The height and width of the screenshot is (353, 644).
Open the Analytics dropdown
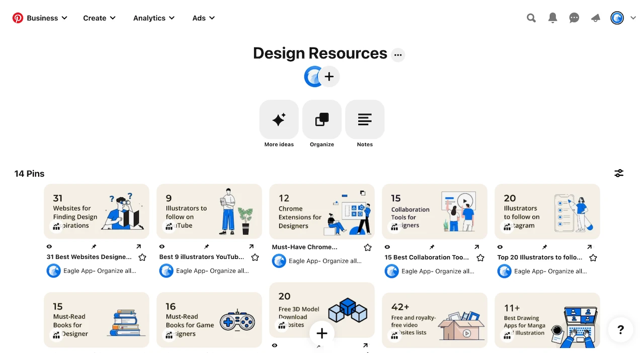pos(153,18)
